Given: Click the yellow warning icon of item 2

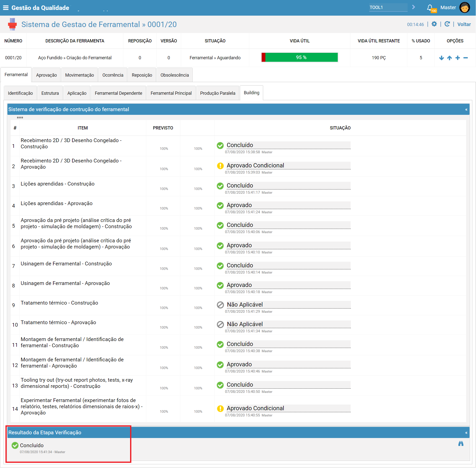Looking at the screenshot, I should pyautogui.click(x=220, y=166).
